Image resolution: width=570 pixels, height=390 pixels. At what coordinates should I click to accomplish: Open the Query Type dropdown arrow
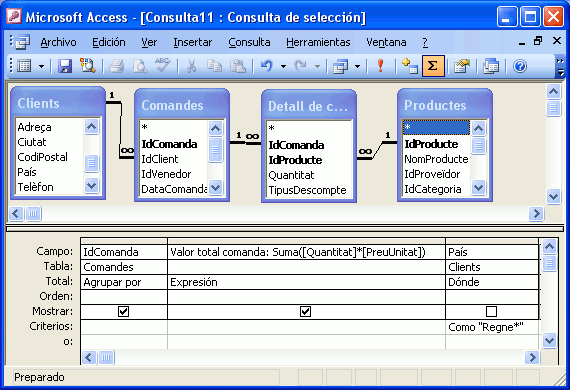pyautogui.click(x=357, y=67)
